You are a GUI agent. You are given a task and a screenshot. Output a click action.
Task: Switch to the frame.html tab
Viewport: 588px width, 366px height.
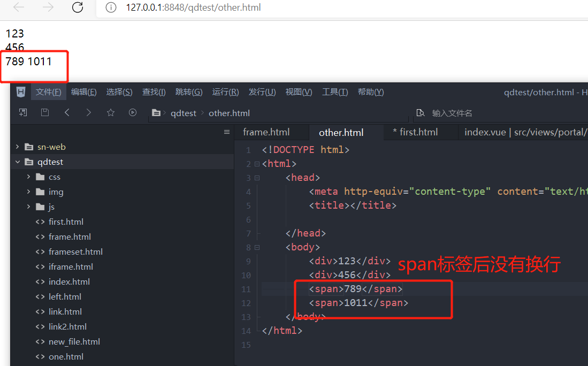271,132
